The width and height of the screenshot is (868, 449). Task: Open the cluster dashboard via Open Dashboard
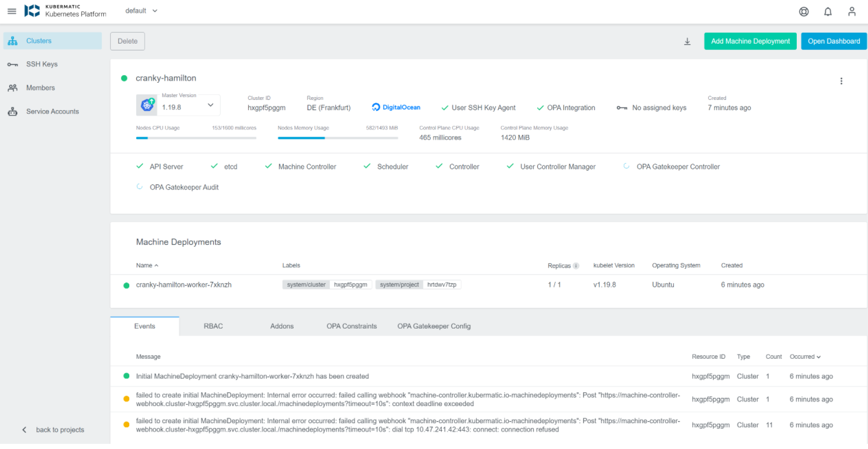[x=834, y=41]
